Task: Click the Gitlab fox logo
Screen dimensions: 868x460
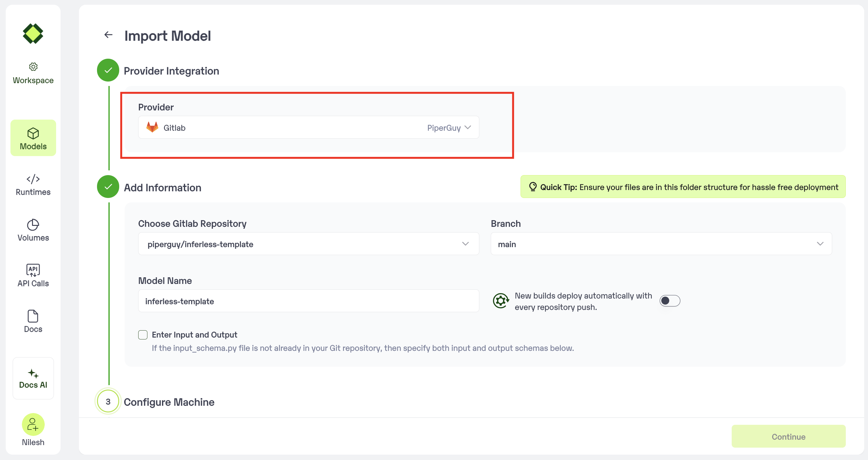Action: coord(152,128)
